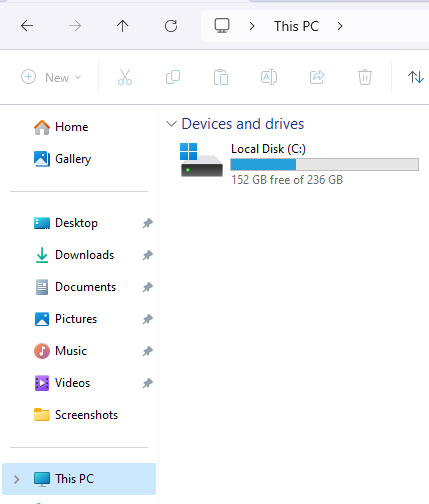The height and width of the screenshot is (504, 429).
Task: Click the Share icon in toolbar
Action: (317, 77)
